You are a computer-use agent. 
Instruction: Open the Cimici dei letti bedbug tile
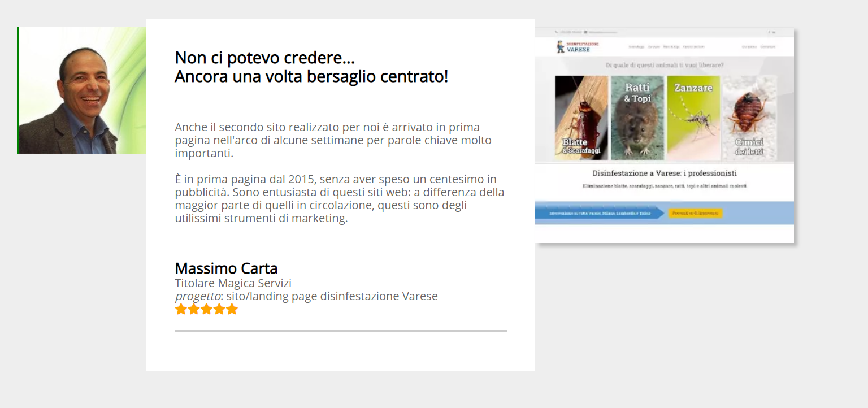[x=749, y=118]
